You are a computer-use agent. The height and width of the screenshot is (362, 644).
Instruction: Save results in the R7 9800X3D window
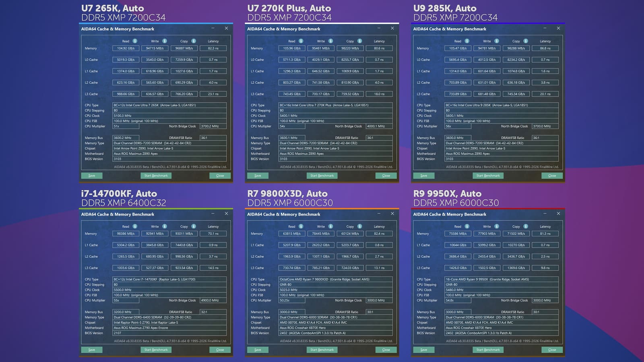[258, 350]
